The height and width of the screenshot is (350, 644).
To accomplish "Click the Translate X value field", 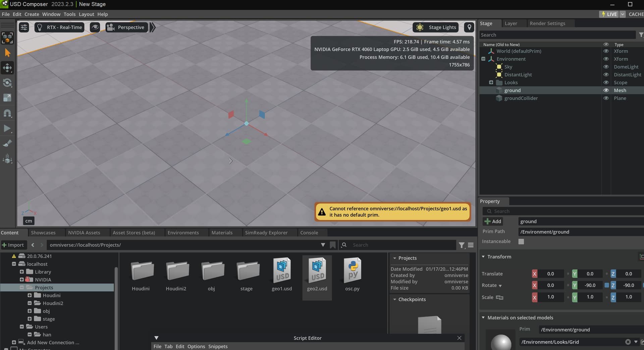I will coord(550,274).
